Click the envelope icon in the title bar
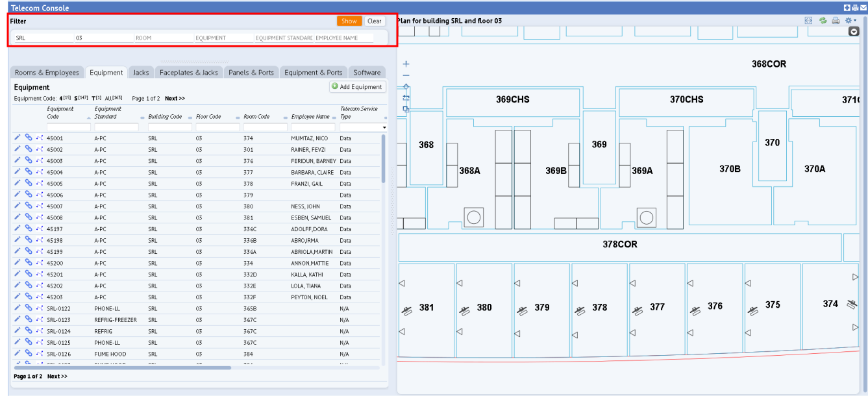868x396 pixels. click(863, 6)
